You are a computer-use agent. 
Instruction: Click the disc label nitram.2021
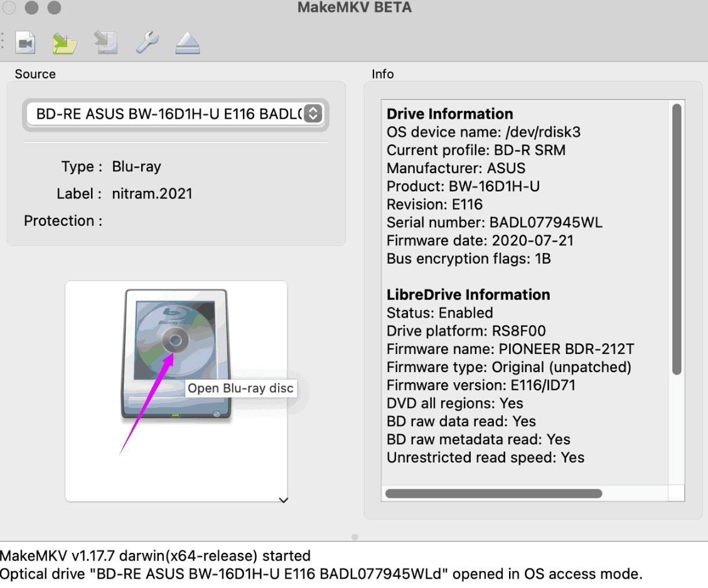point(152,194)
